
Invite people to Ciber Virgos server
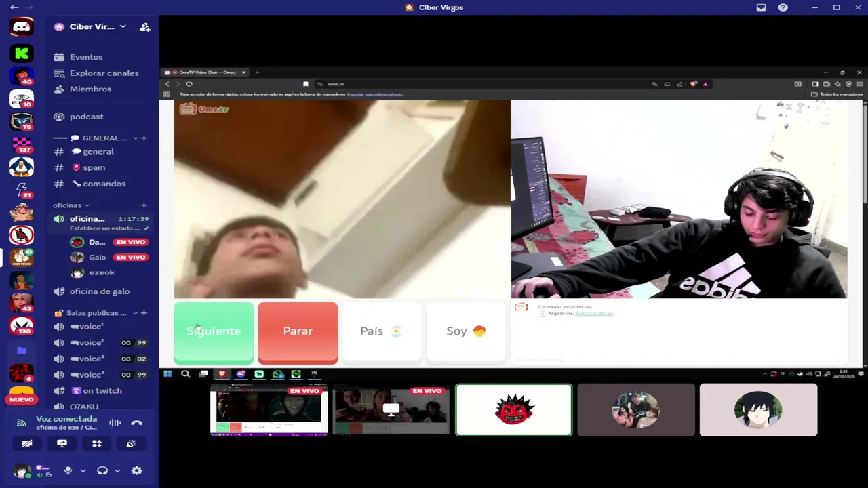pyautogui.click(x=144, y=27)
